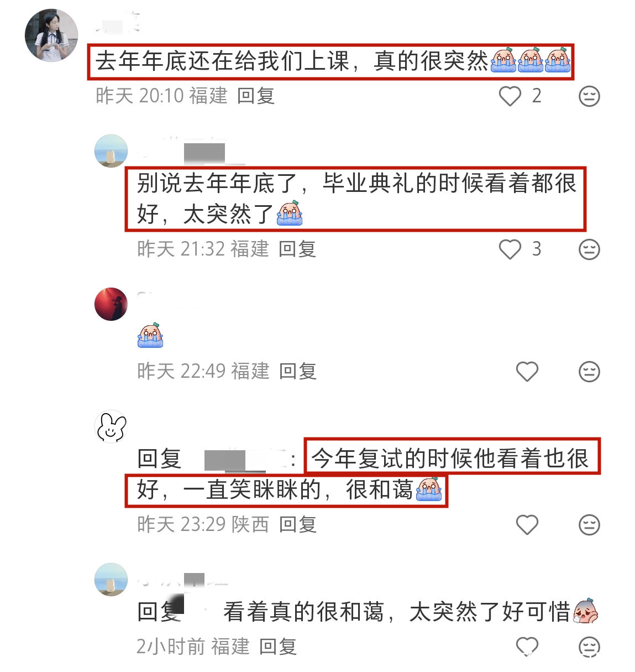Tap 回复 under the 21:32 comment

(297, 249)
